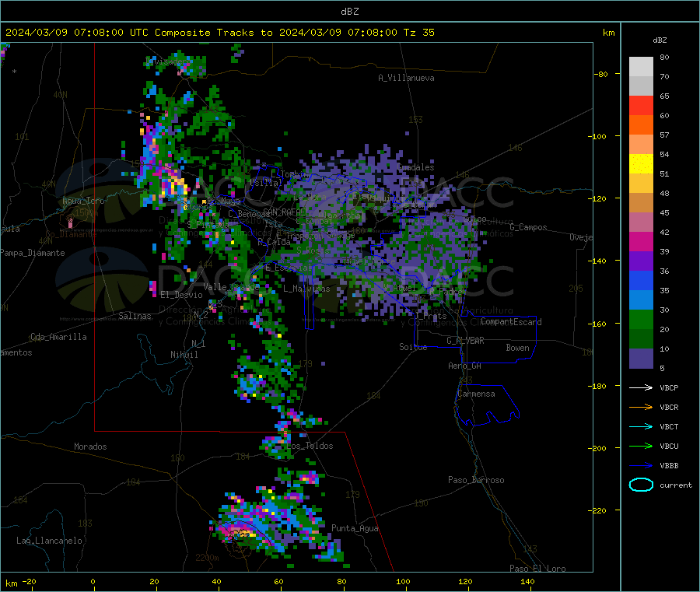Viewport: 700px width, 592px height.
Task: Click the 'Agua_Toro' map label
Action: click(x=83, y=201)
